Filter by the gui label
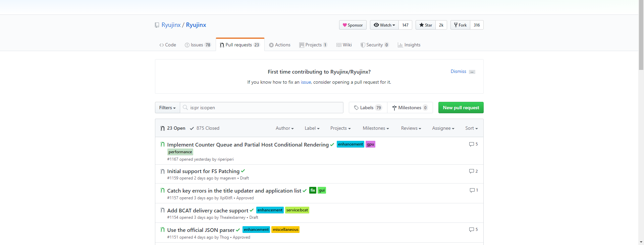The width and height of the screenshot is (644, 245). click(x=322, y=190)
